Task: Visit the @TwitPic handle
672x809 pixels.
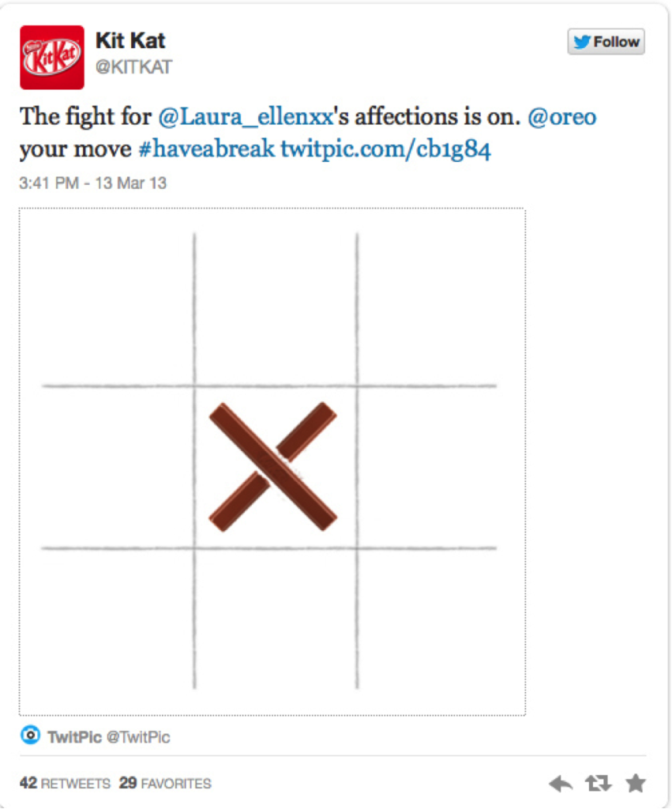Action: click(138, 737)
